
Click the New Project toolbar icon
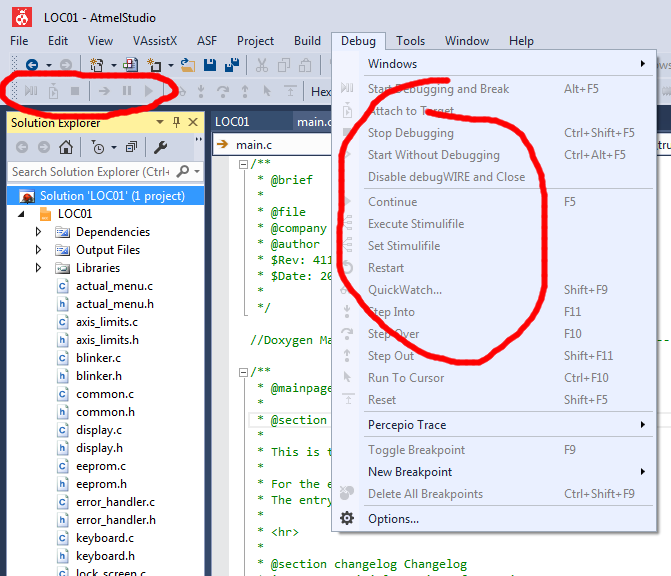(96, 65)
